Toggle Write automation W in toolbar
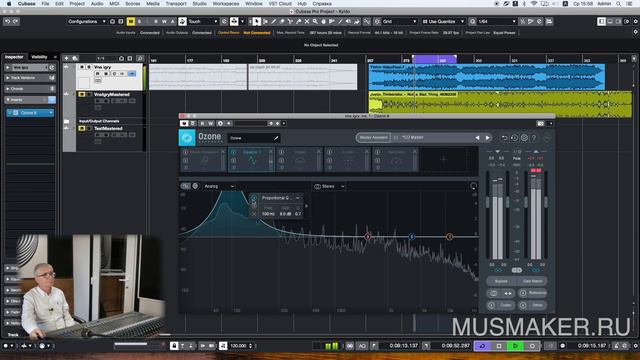Image resolution: width=640 pixels, height=360 pixels. click(x=164, y=21)
